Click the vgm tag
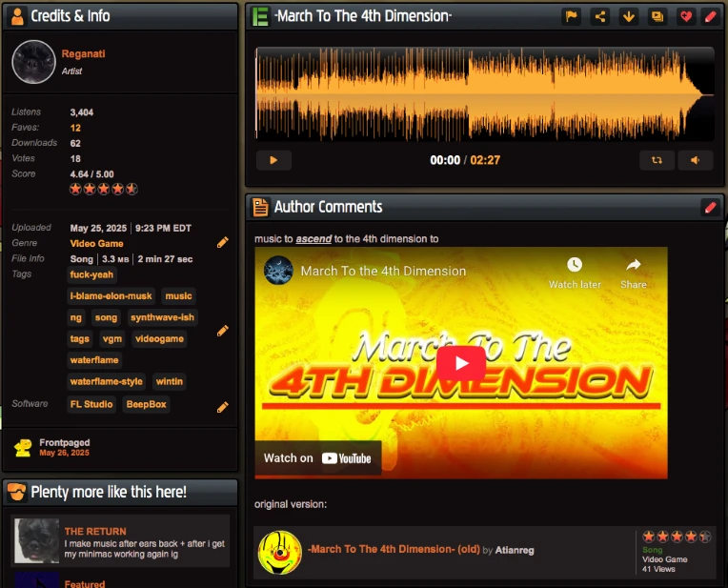Image resolution: width=728 pixels, height=588 pixels. click(x=112, y=338)
